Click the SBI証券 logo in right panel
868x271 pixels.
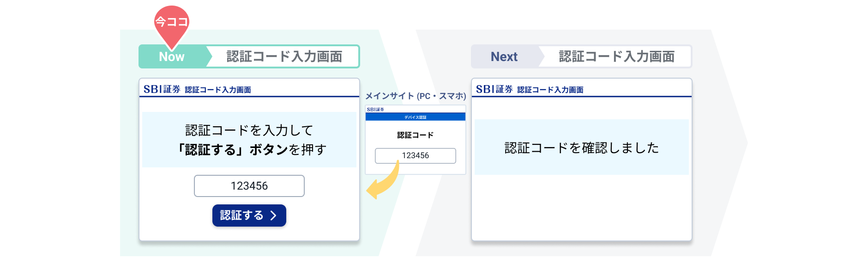click(x=494, y=89)
